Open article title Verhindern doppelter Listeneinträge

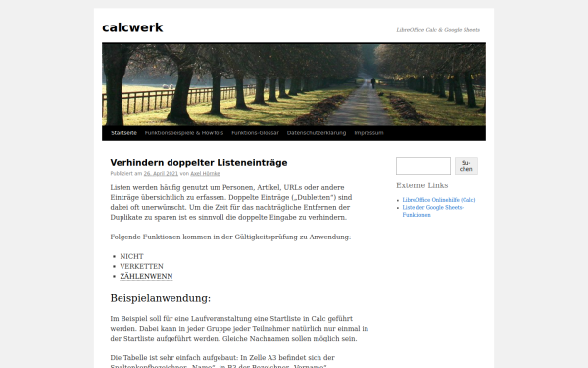point(199,163)
